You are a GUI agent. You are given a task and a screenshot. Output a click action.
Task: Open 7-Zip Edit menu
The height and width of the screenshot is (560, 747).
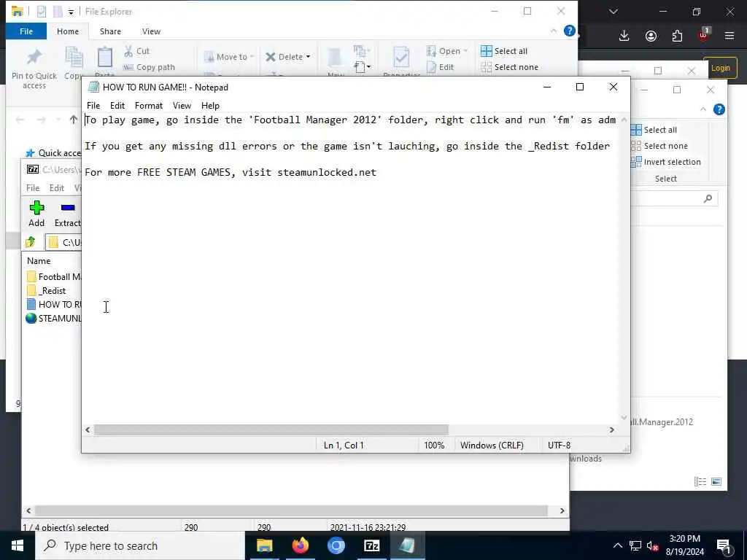pyautogui.click(x=57, y=188)
